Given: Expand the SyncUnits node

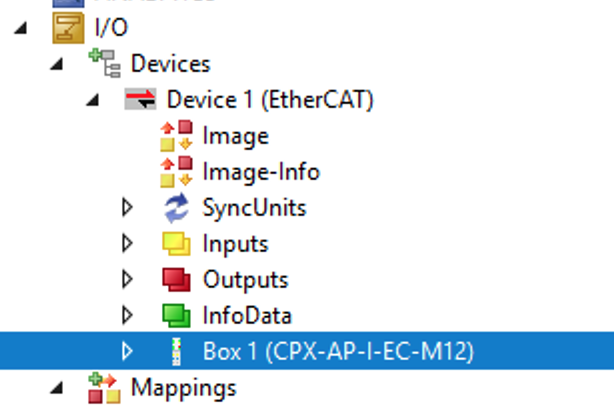Looking at the screenshot, I should (x=127, y=208).
